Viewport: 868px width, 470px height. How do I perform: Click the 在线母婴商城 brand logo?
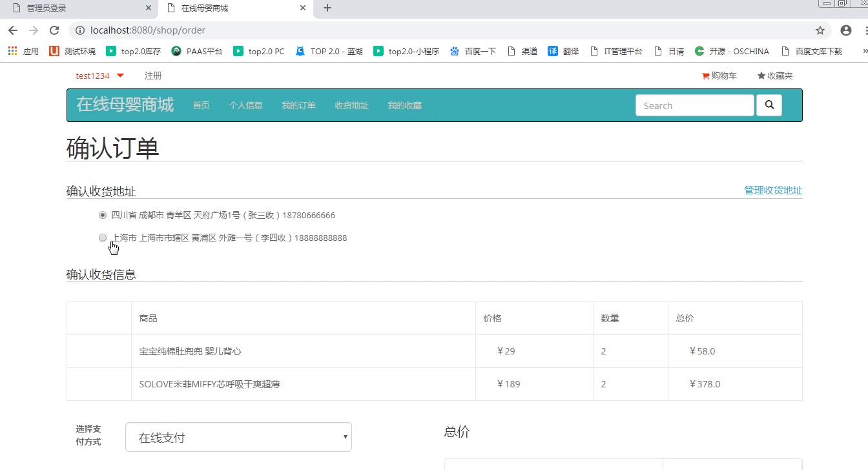click(x=125, y=105)
